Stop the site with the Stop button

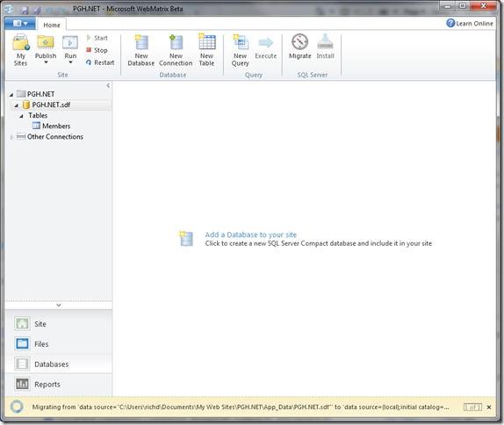coord(97,50)
